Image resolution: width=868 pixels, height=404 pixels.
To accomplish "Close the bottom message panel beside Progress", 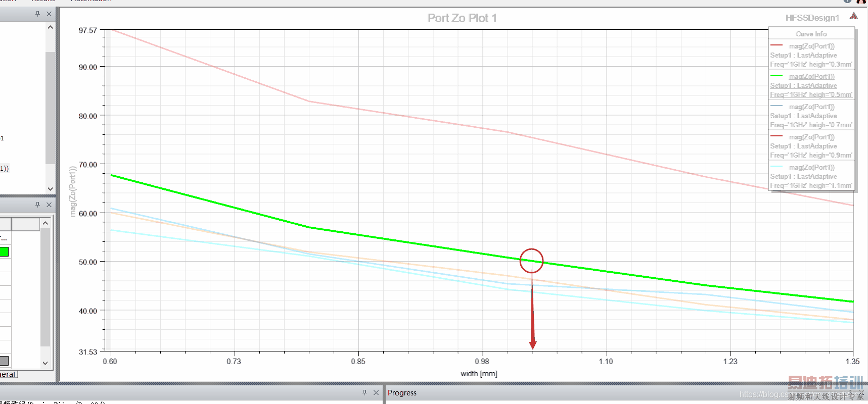I will 376,392.
